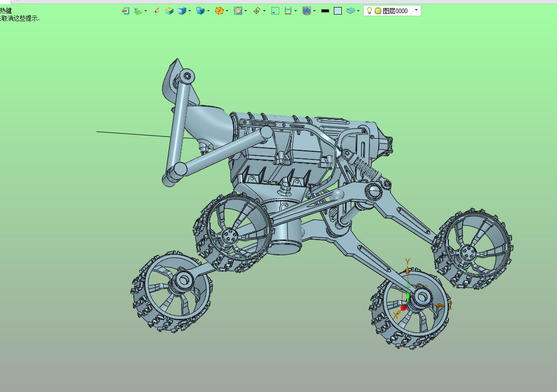This screenshot has width=557, height=392.
Task: Click the red-and-blue dimension bracket icon
Action: pos(288,11)
